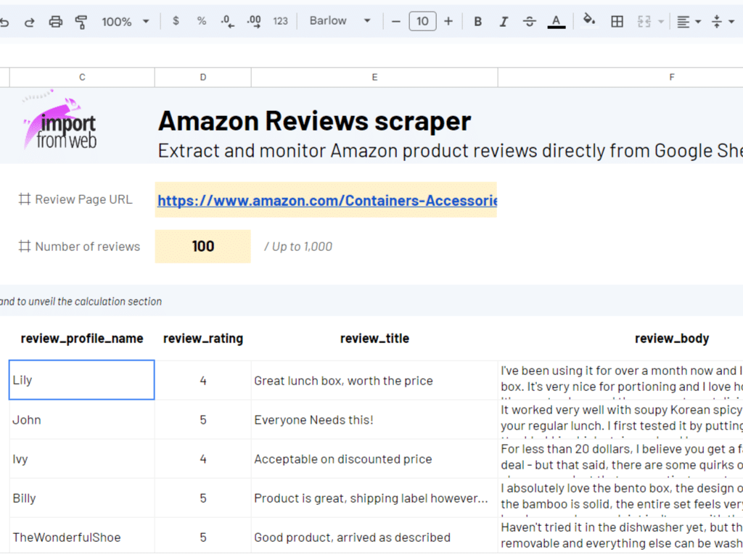Image resolution: width=743 pixels, height=560 pixels.
Task: Open the Barlow font dropdown
Action: (x=340, y=21)
